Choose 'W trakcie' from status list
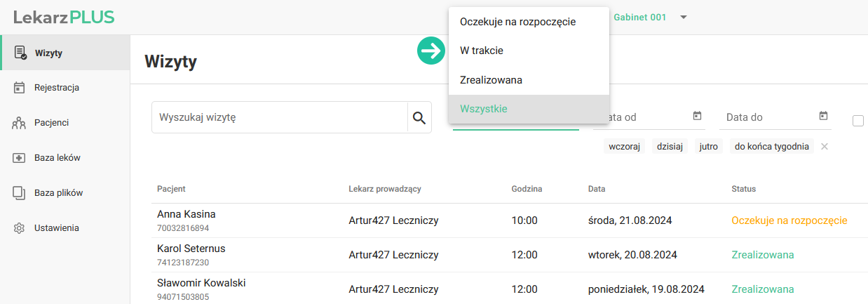The width and height of the screenshot is (868, 304). (482, 51)
